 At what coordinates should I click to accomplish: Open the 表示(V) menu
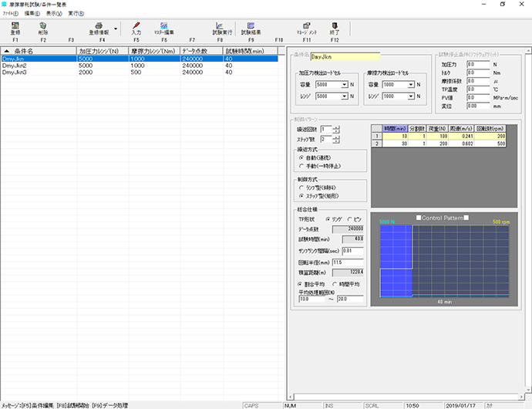click(54, 14)
